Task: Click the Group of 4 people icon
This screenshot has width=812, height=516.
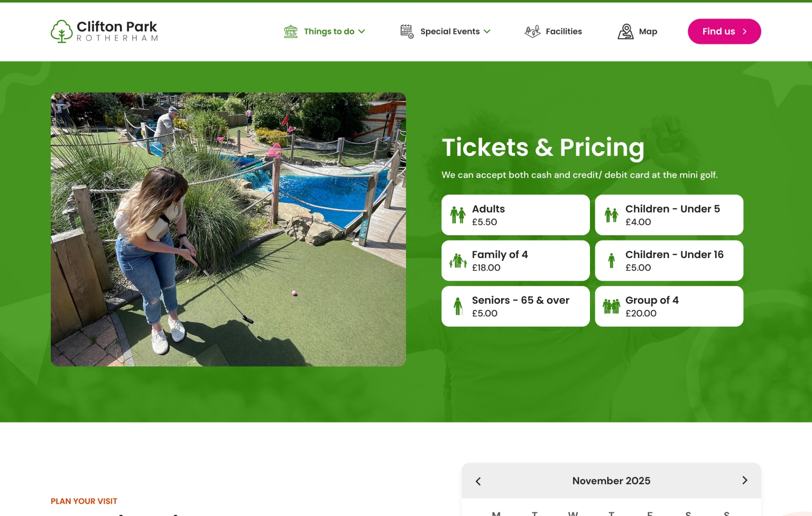Action: tap(612, 306)
